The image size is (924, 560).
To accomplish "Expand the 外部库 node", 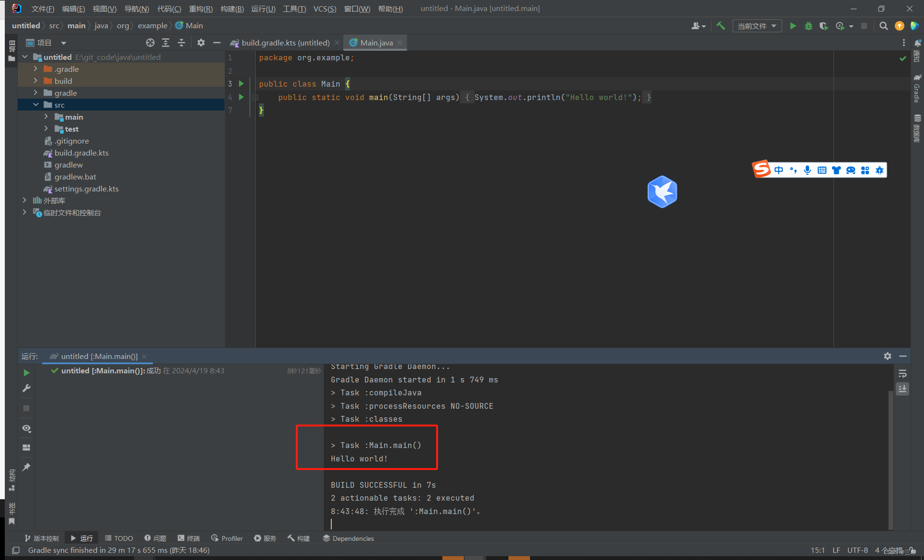I will click(x=24, y=201).
